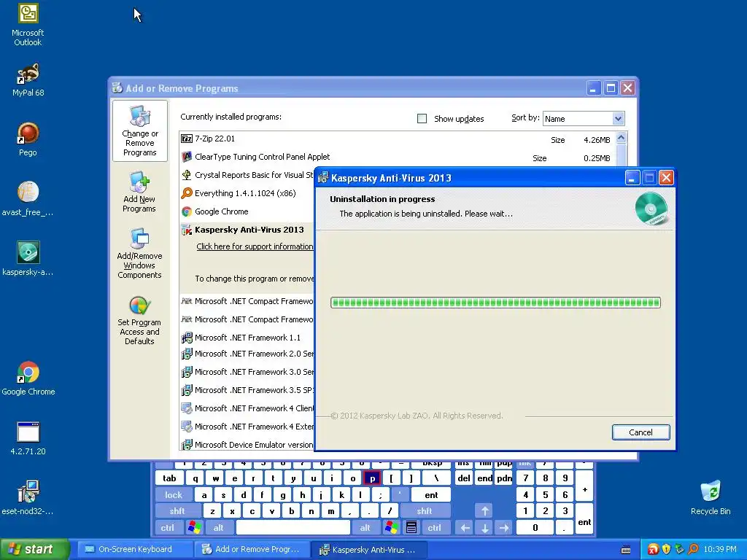Select ClearType Tuning Control Panel Applet icon
The image size is (747, 560).
pyautogui.click(x=187, y=157)
